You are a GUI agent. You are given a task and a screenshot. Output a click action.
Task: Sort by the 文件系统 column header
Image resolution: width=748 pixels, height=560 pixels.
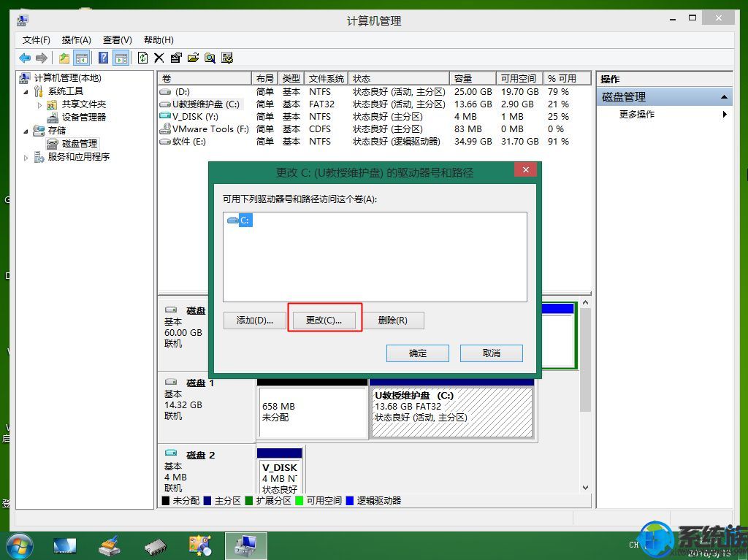click(326, 78)
